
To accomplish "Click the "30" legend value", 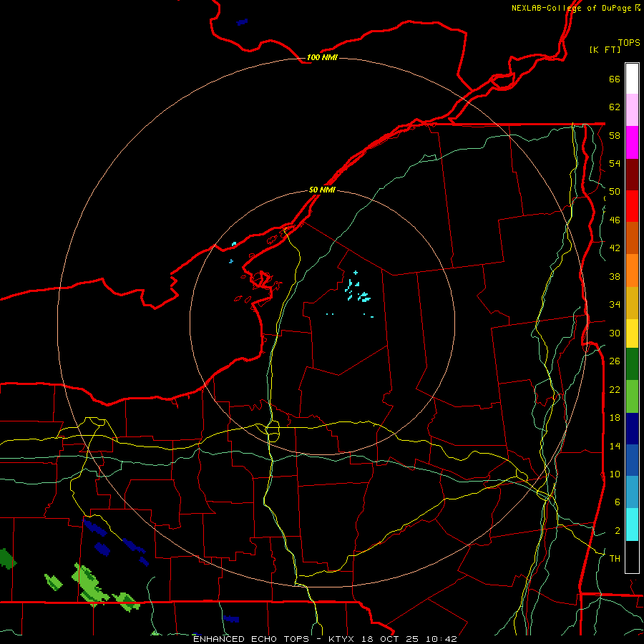I will tap(615, 333).
